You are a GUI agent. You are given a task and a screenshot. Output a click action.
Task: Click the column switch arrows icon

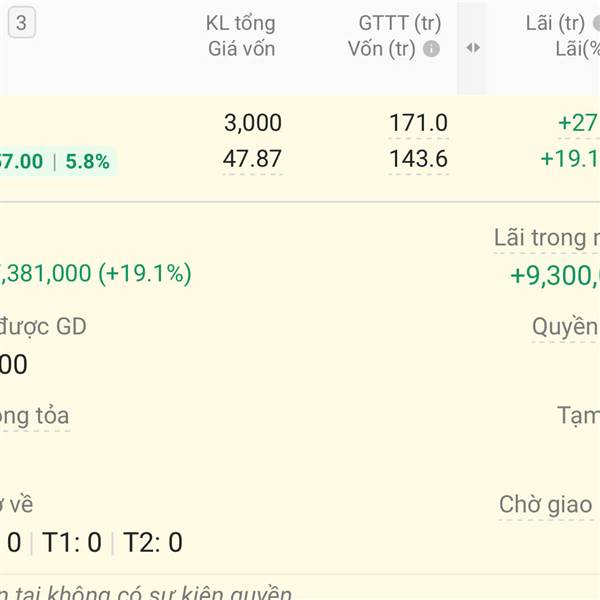click(x=473, y=48)
